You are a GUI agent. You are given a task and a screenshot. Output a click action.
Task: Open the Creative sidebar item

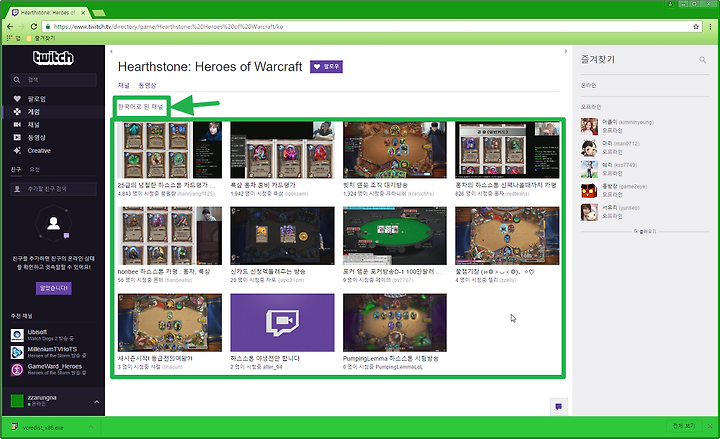tap(32, 151)
